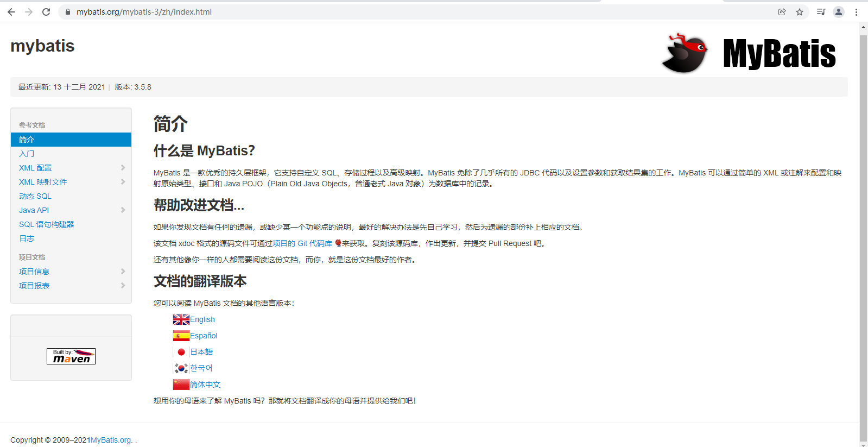Click the 参考文档 sidebar section label

coord(32,125)
